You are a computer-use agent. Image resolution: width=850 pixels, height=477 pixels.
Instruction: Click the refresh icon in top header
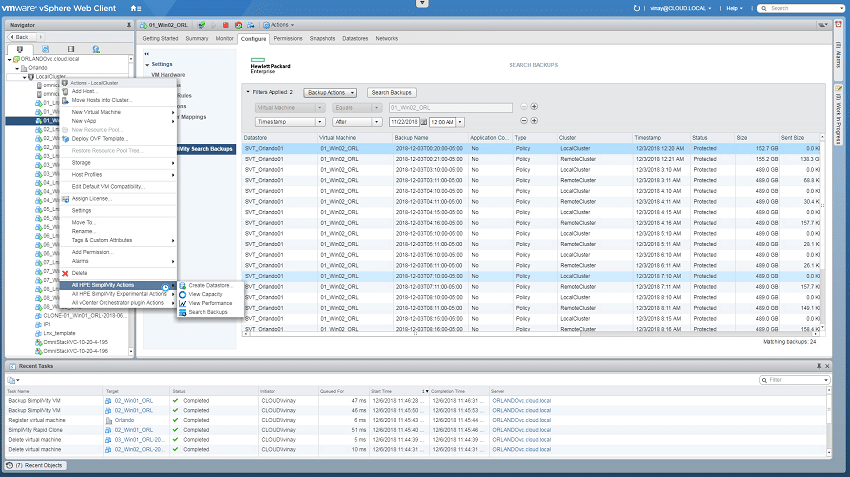(636, 8)
